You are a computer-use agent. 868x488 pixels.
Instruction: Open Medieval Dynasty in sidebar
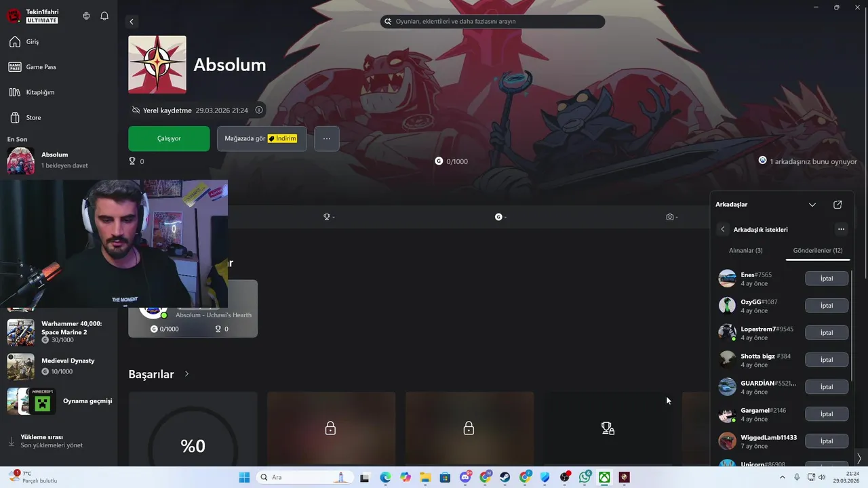click(58, 366)
